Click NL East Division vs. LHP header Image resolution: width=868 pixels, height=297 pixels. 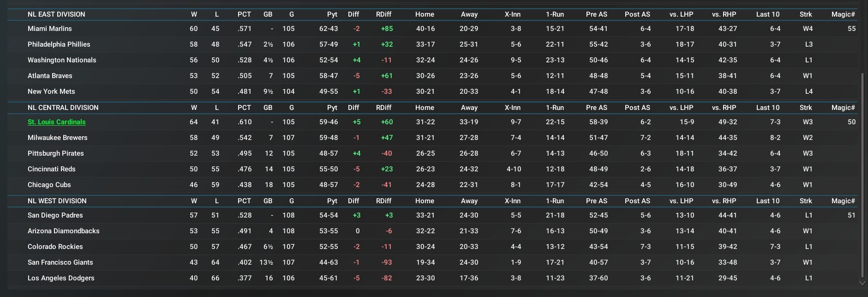coord(681,14)
